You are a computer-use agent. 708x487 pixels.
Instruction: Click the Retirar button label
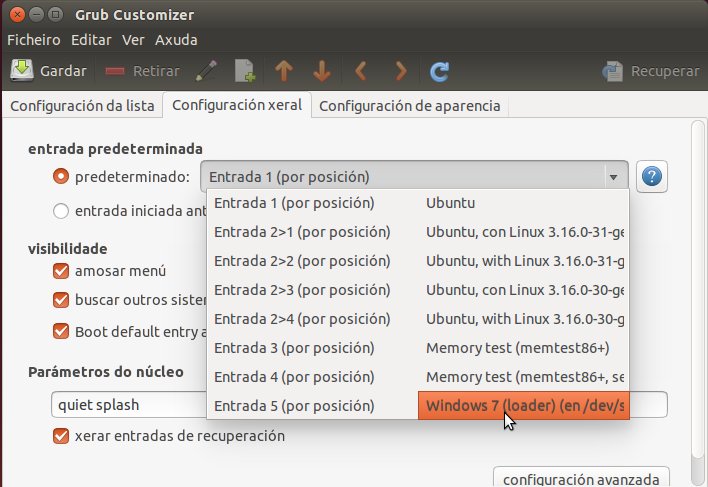(x=156, y=71)
